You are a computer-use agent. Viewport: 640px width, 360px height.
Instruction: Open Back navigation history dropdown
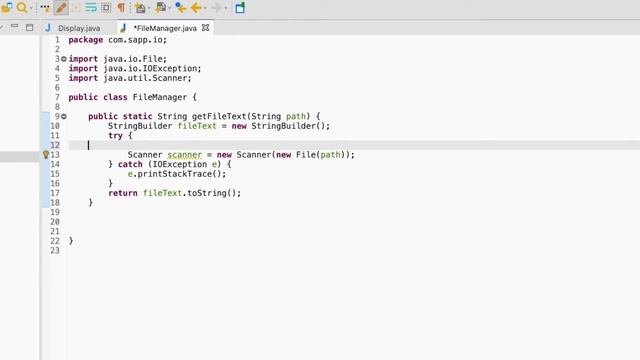204,8
